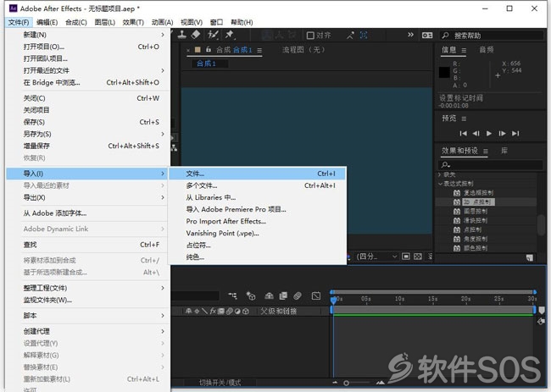Viewport: 551px width, 392px height.
Task: Toggle motion blur icon in timeline
Action: pos(298,295)
